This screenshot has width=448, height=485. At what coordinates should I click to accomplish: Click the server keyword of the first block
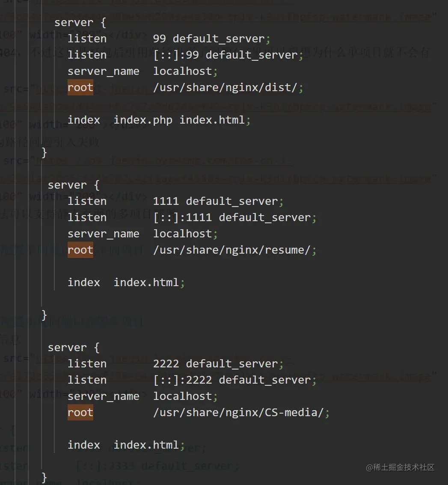[74, 23]
